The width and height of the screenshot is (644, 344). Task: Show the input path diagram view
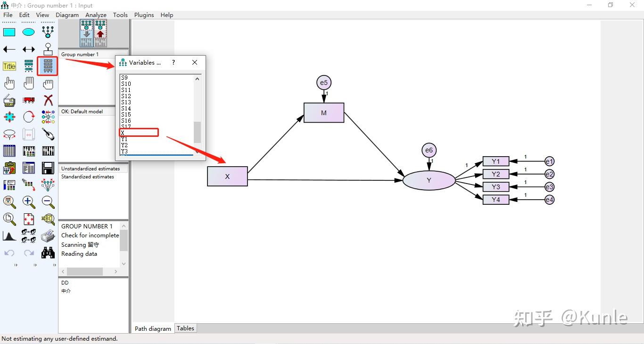point(87,33)
